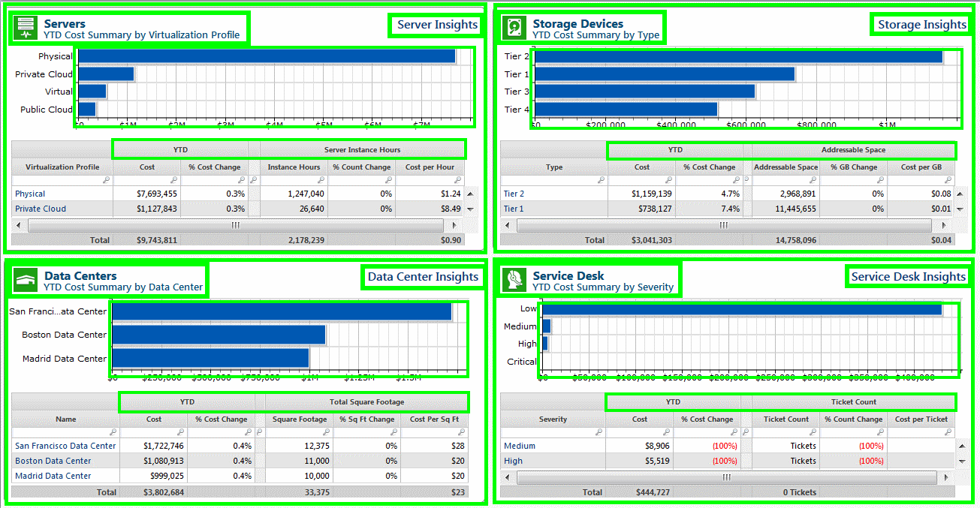980x508 pixels.
Task: Click filter input under % Count Change in Service Desk
Action: pos(854,432)
